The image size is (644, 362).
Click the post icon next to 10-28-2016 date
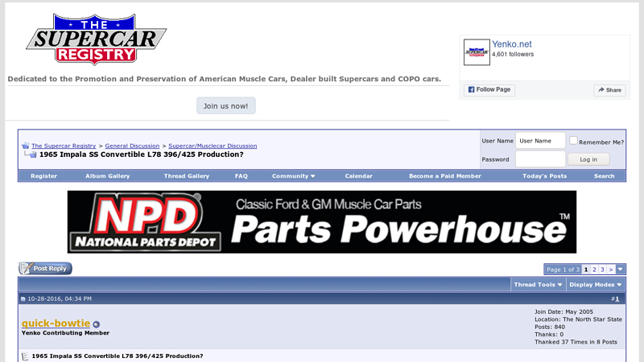pos(23,299)
